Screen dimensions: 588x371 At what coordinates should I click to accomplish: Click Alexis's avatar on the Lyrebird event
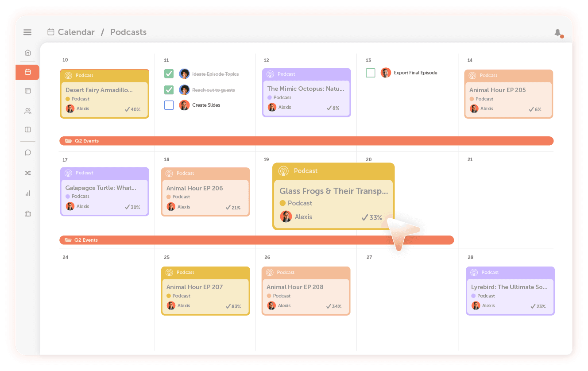pos(476,305)
